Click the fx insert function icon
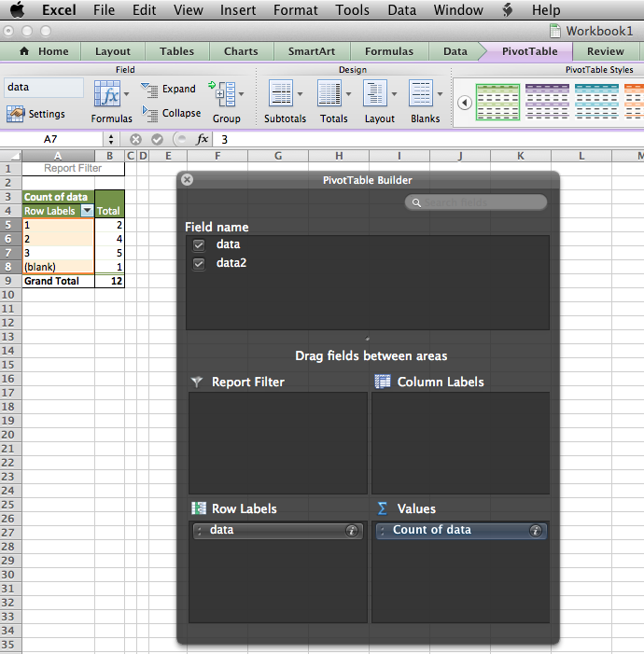The width and height of the screenshot is (644, 654). tap(202, 139)
